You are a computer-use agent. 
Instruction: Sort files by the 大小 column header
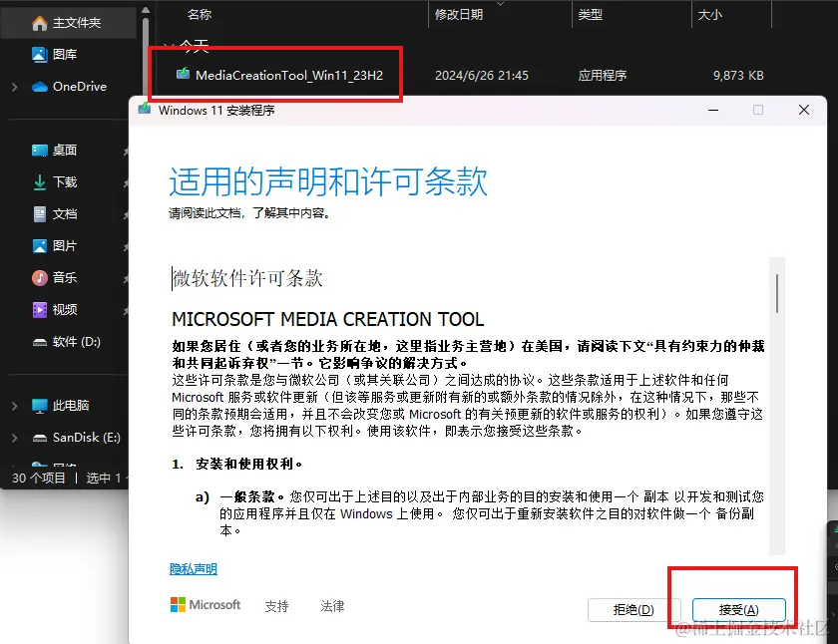[x=709, y=14]
